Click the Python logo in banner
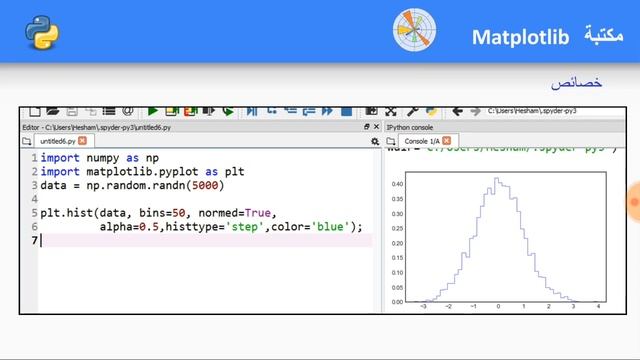 pyautogui.click(x=42, y=33)
